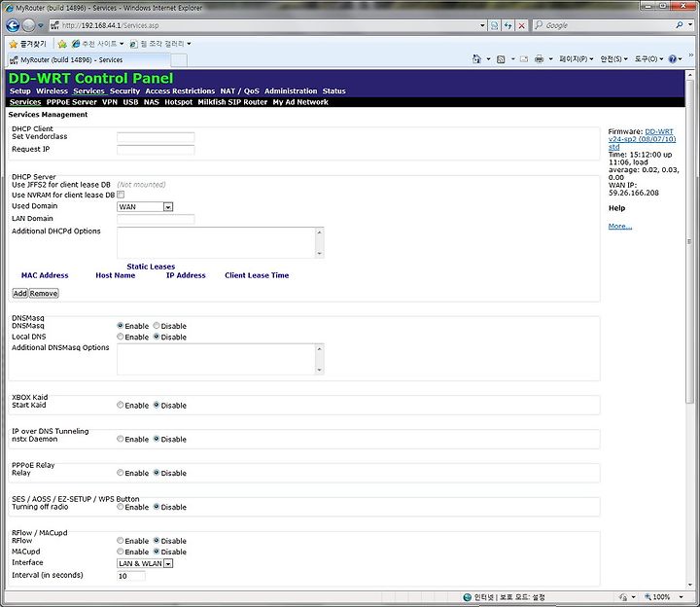The image size is (700, 607).
Task: Click the Google search box
Action: pyautogui.click(x=603, y=25)
